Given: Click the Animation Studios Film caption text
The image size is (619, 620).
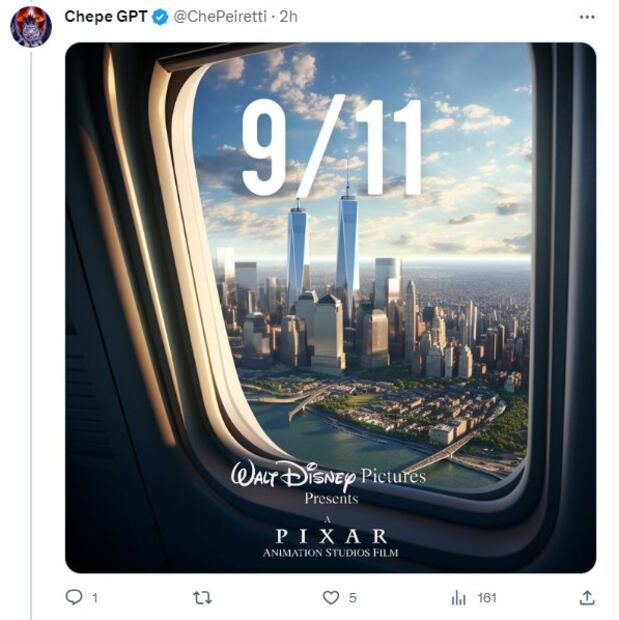Looking at the screenshot, I should pos(330,553).
